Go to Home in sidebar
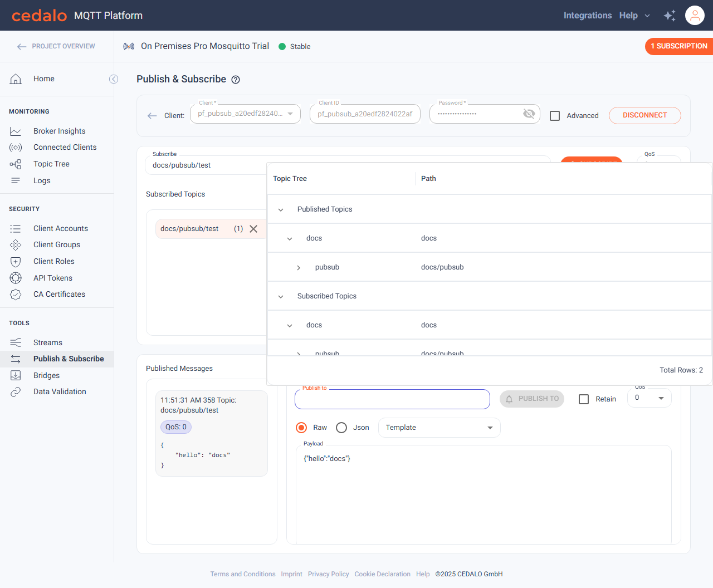This screenshot has height=588, width=713. (x=44, y=79)
